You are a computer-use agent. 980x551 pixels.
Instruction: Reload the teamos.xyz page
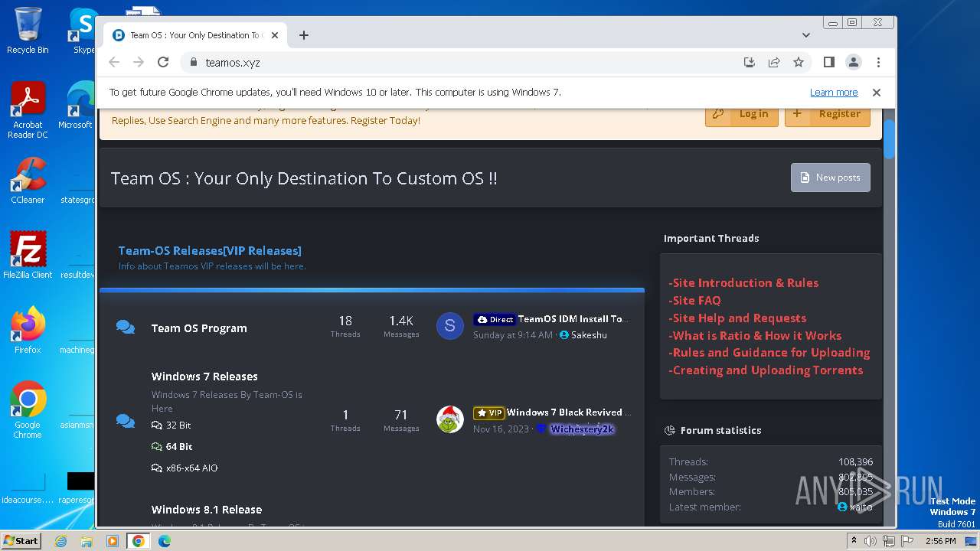click(x=163, y=63)
